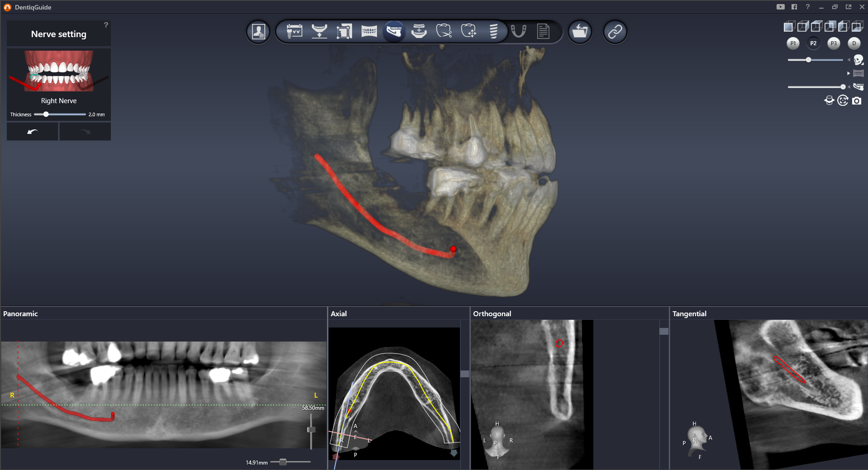Switch to the D preset
The height and width of the screenshot is (470, 868).
click(x=854, y=43)
